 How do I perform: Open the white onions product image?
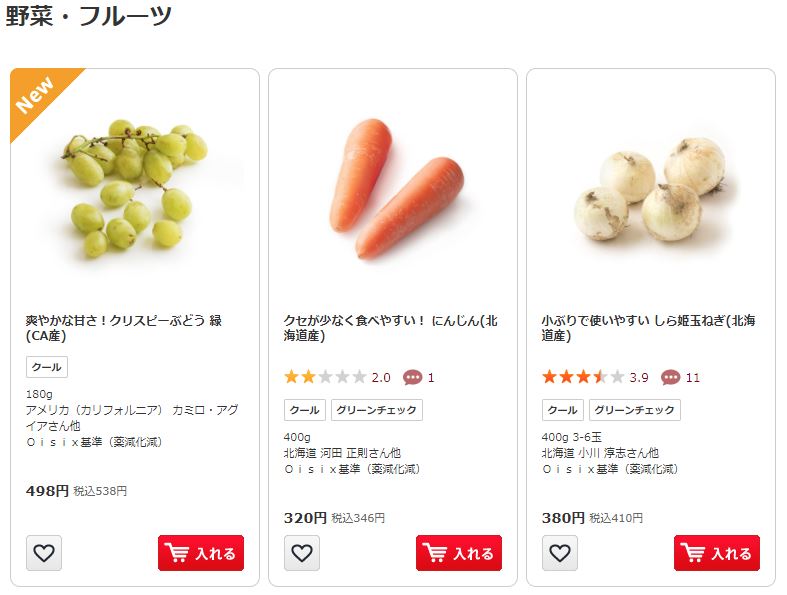651,190
